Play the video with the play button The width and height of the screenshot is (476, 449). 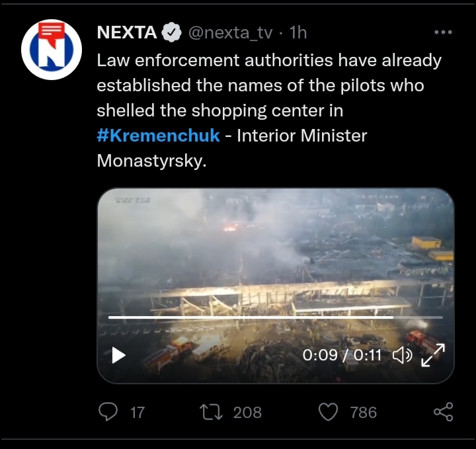tap(118, 356)
